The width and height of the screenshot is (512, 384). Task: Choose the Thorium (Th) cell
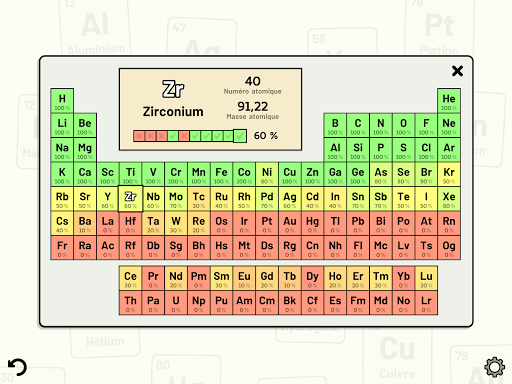(x=130, y=303)
